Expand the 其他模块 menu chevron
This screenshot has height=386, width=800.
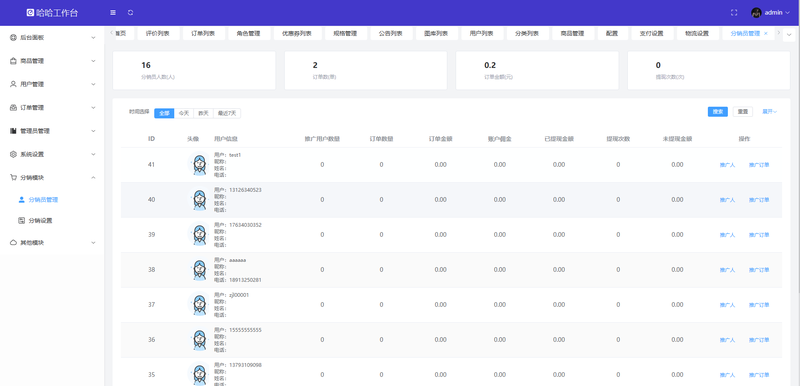pyautogui.click(x=93, y=243)
